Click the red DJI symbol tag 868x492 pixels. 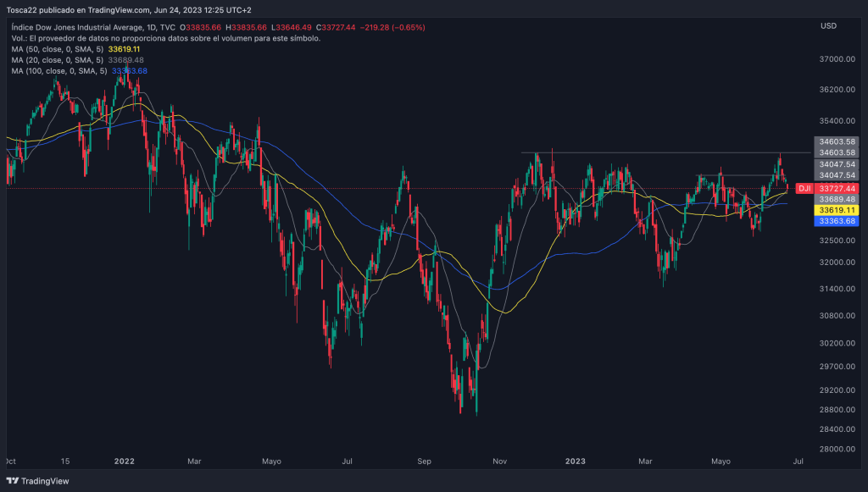pos(804,188)
